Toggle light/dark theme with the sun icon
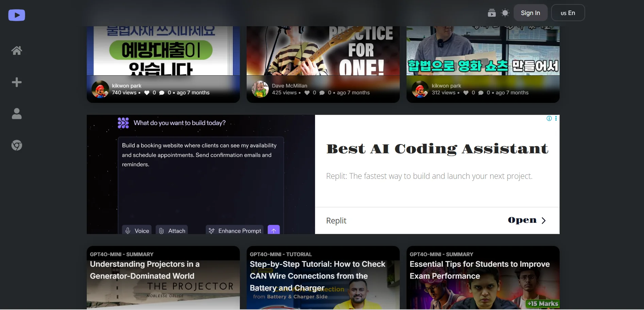The width and height of the screenshot is (644, 310). pyautogui.click(x=505, y=13)
